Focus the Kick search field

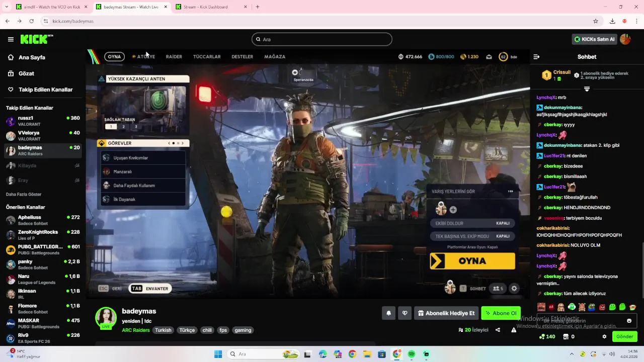click(322, 39)
